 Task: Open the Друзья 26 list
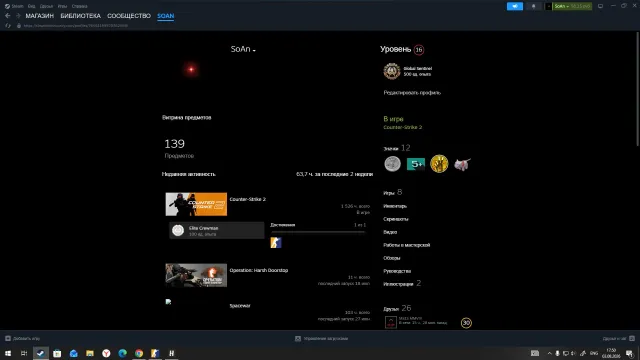click(x=397, y=309)
